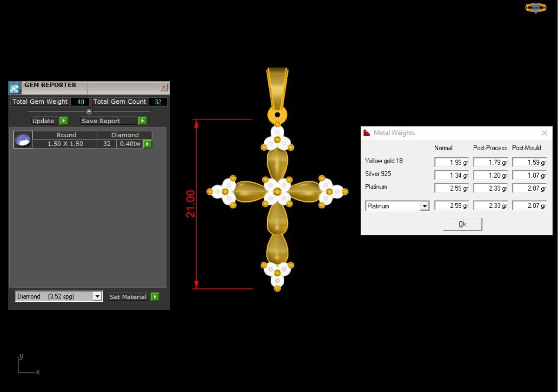Click the green arrow beside Save Report
The width and height of the screenshot is (558, 392).
click(142, 121)
